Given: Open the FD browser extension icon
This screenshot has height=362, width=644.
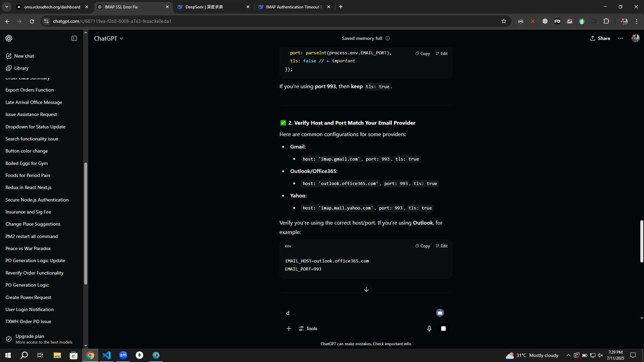Looking at the screenshot, I should click(557, 21).
